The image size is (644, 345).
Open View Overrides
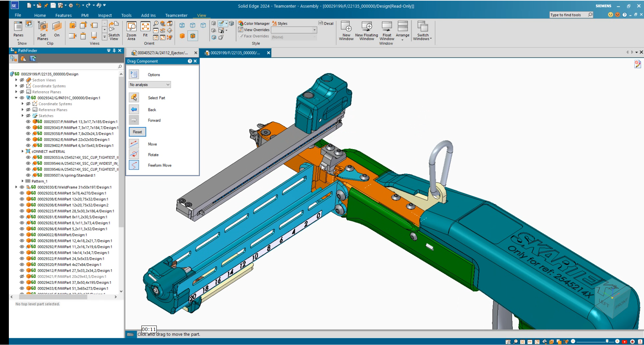pos(254,30)
